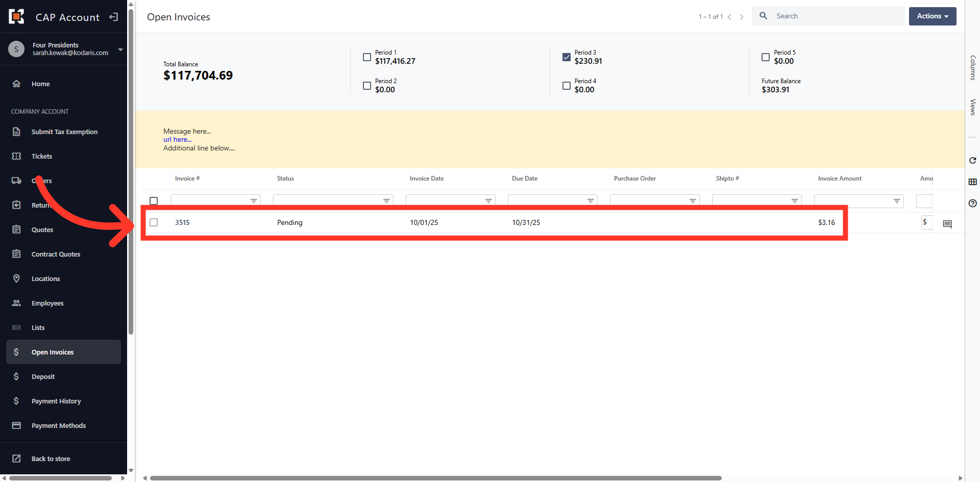Click the Contract Quotes icon
980x482 pixels.
tap(16, 254)
